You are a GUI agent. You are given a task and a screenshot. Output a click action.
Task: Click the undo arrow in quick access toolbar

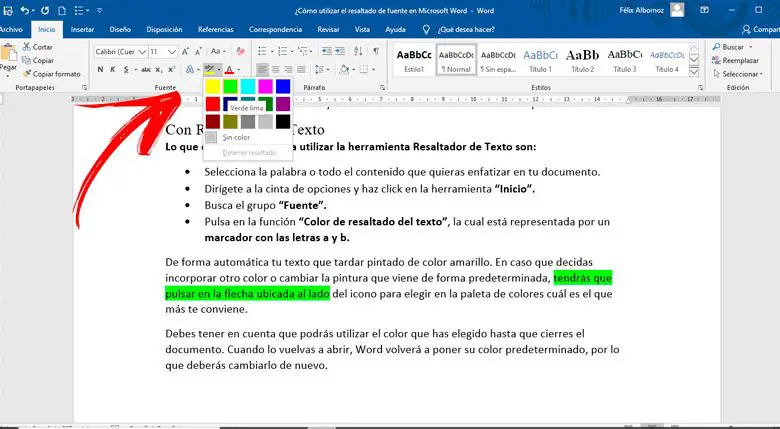point(24,10)
